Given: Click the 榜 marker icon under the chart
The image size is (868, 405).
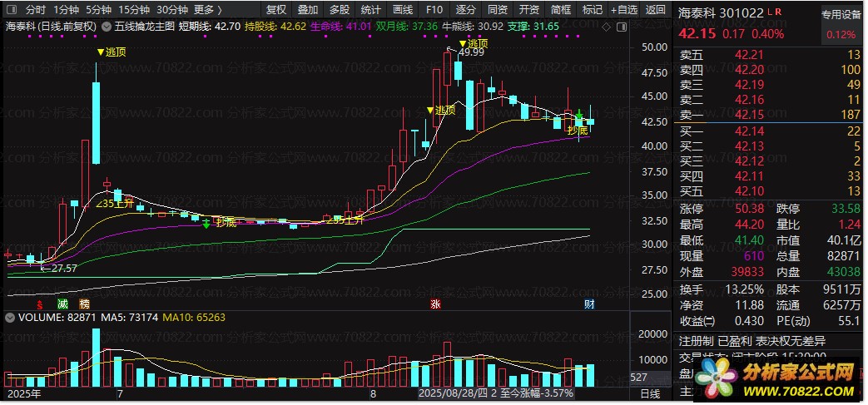Looking at the screenshot, I should (84, 304).
